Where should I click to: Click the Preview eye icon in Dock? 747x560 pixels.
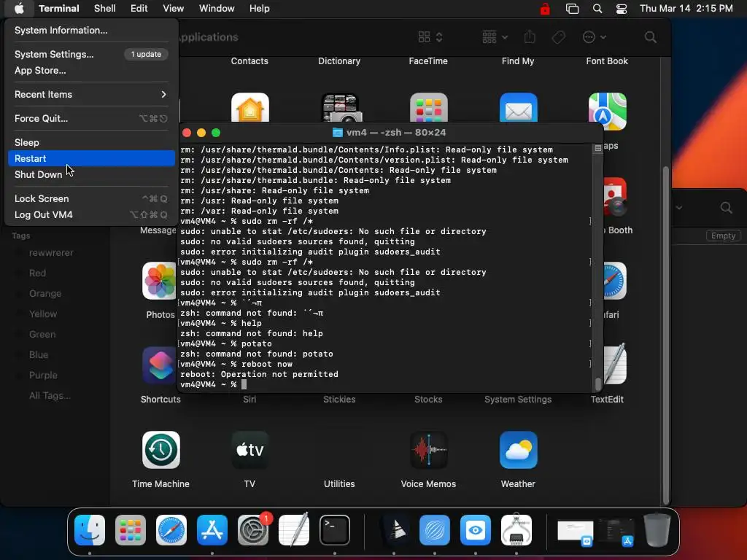pos(476,530)
